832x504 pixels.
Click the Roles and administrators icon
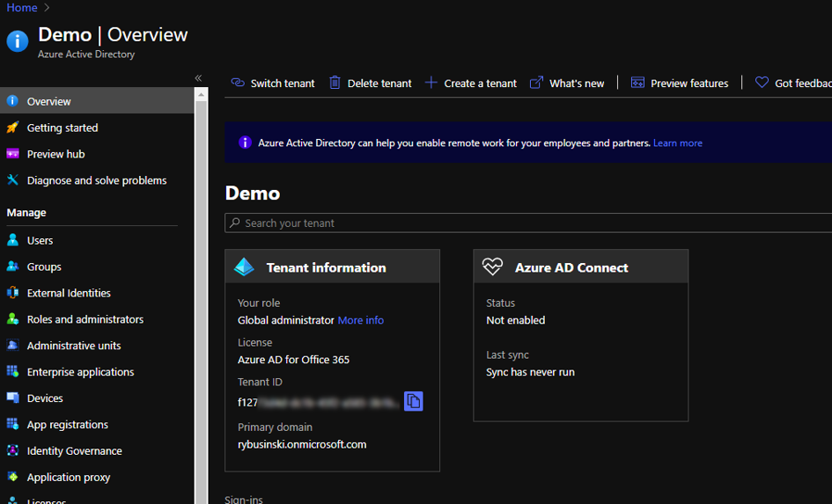(x=12, y=319)
